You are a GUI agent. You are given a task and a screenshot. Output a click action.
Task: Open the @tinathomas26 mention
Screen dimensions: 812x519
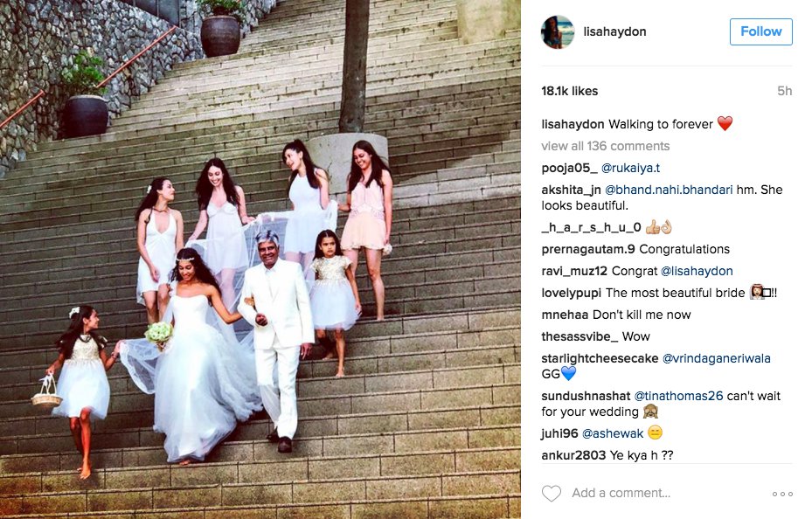pyautogui.click(x=678, y=396)
